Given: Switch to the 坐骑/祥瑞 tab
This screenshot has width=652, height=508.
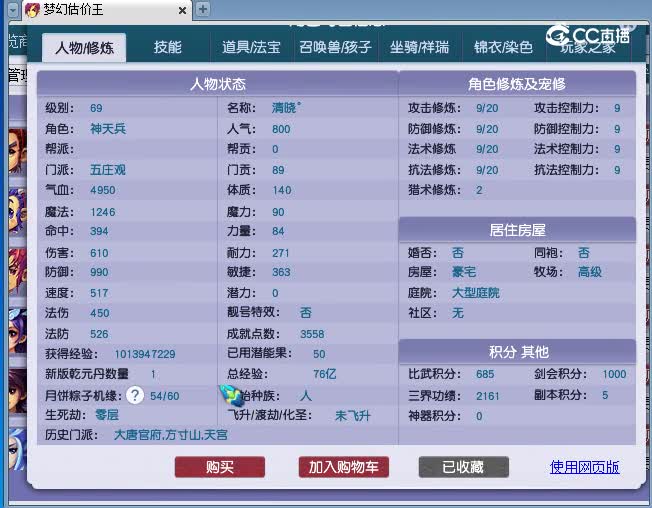Looking at the screenshot, I should coord(420,47).
